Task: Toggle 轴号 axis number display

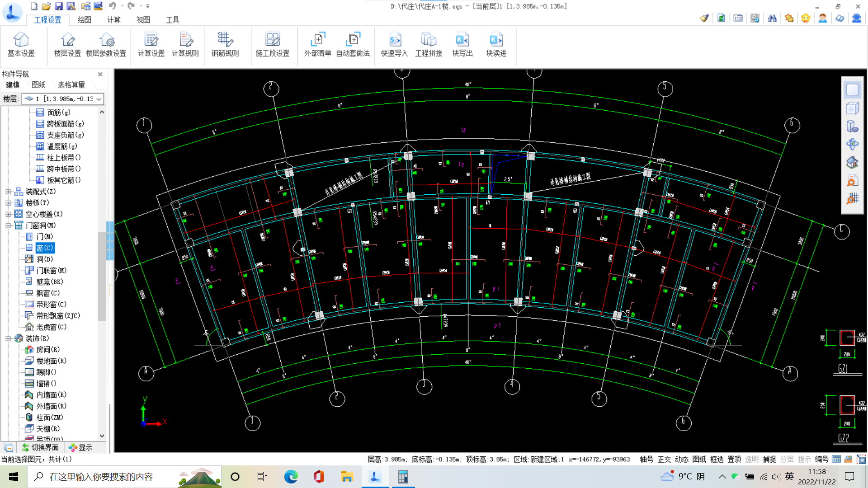Action: [646, 459]
